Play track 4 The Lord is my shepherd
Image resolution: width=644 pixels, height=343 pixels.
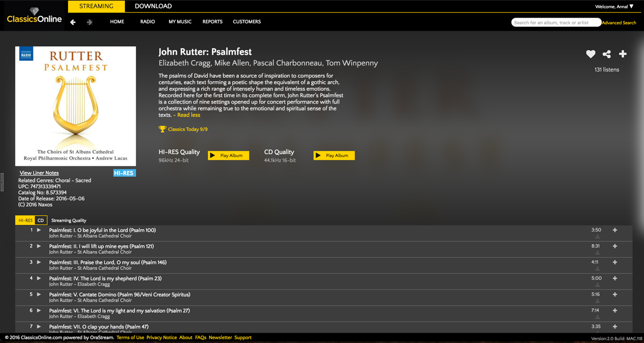point(39,278)
